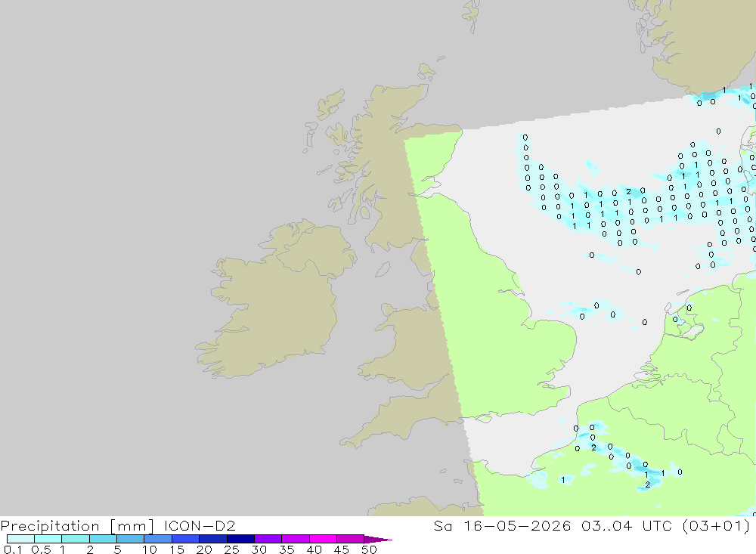This screenshot has width=756, height=554.
Task: Click the 0.5–1 mm light cyan legend swatch
Action: point(48,539)
